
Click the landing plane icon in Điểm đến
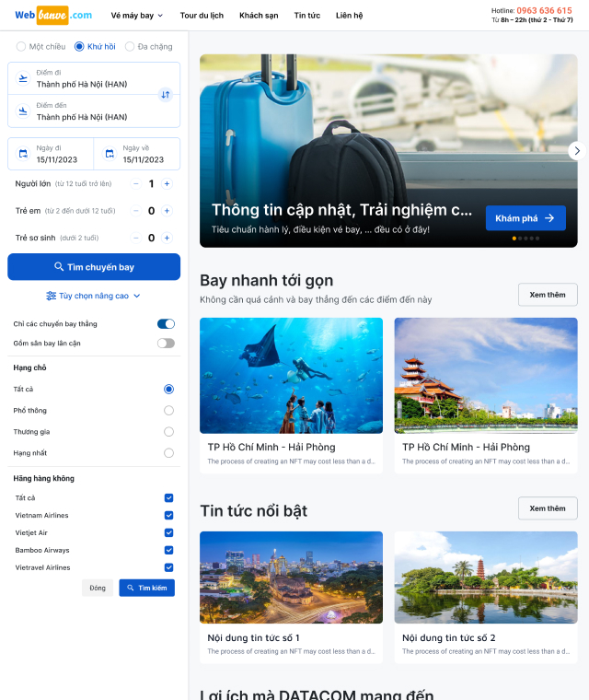(x=23, y=111)
